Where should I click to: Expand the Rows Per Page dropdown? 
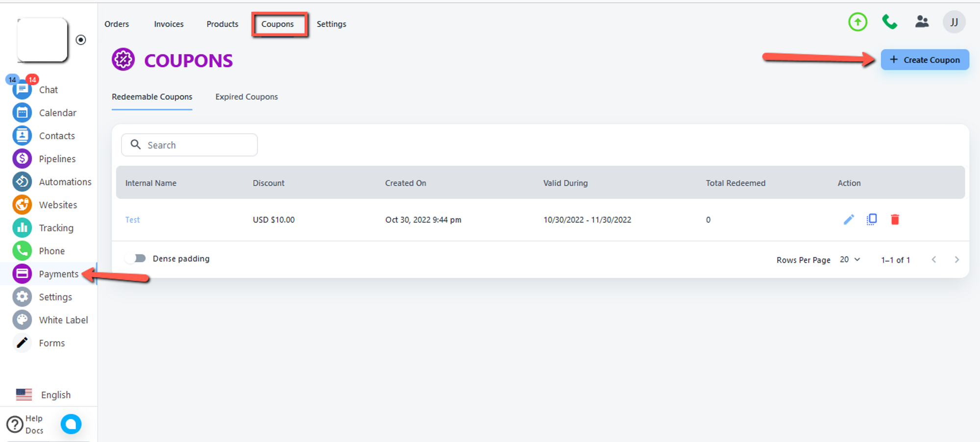point(850,260)
